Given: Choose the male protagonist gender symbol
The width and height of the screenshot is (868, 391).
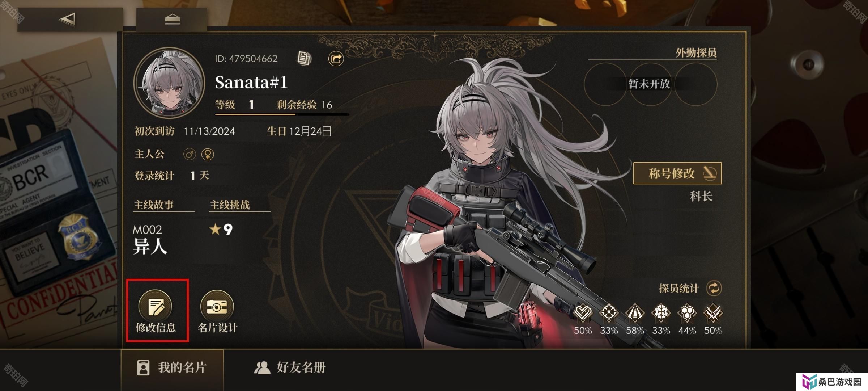Looking at the screenshot, I should 190,154.
